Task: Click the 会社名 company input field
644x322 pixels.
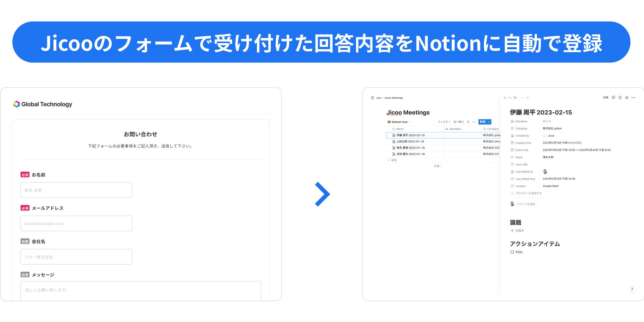Action: (x=76, y=257)
